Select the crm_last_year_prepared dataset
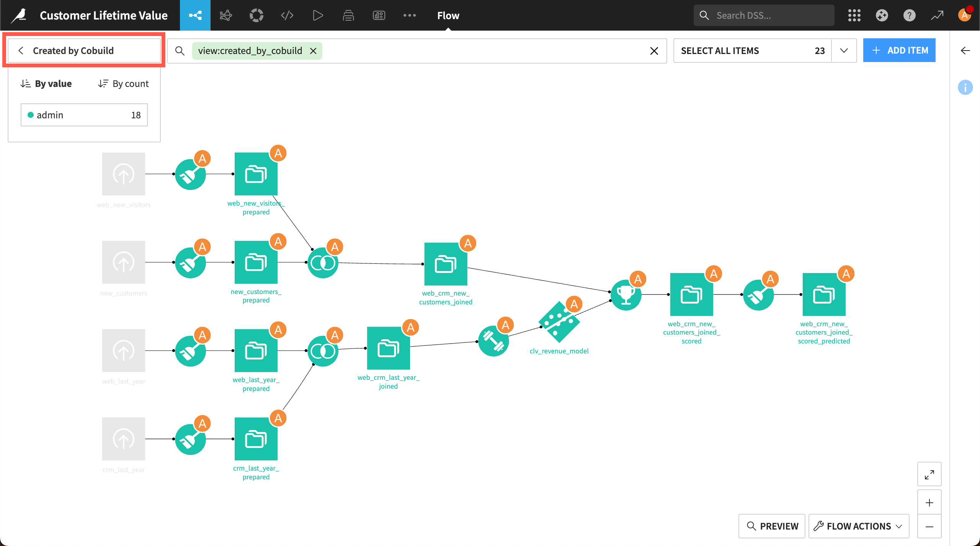Image resolution: width=980 pixels, height=546 pixels. [x=256, y=439]
